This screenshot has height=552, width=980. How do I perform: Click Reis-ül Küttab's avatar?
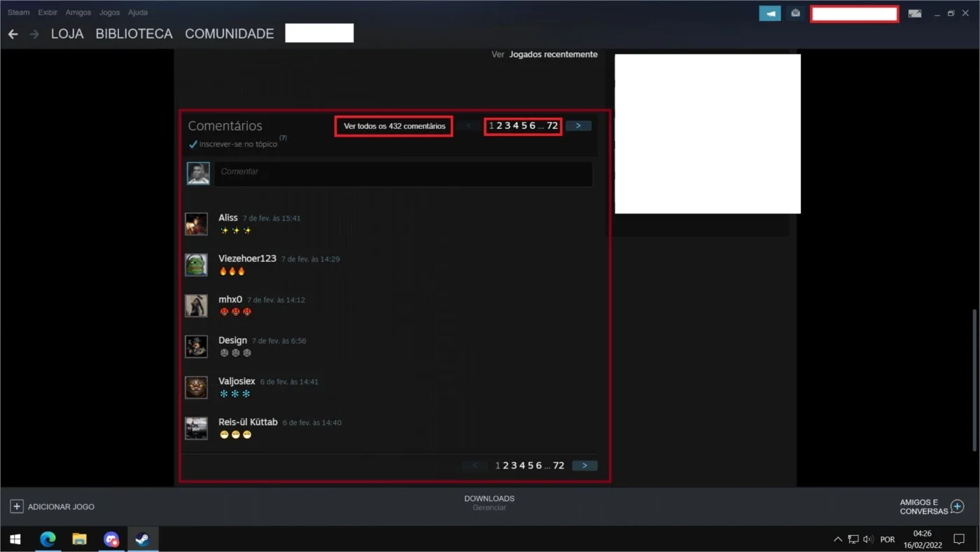pyautogui.click(x=196, y=428)
